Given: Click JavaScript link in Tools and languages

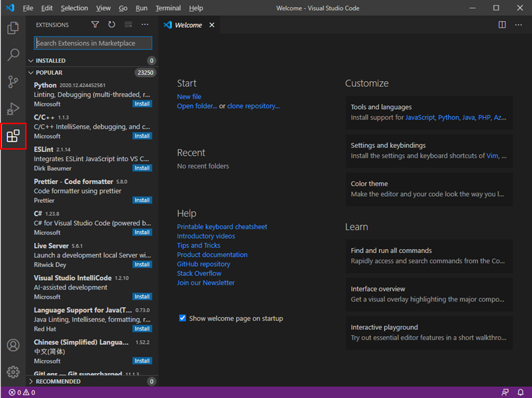Looking at the screenshot, I should click(420, 118).
